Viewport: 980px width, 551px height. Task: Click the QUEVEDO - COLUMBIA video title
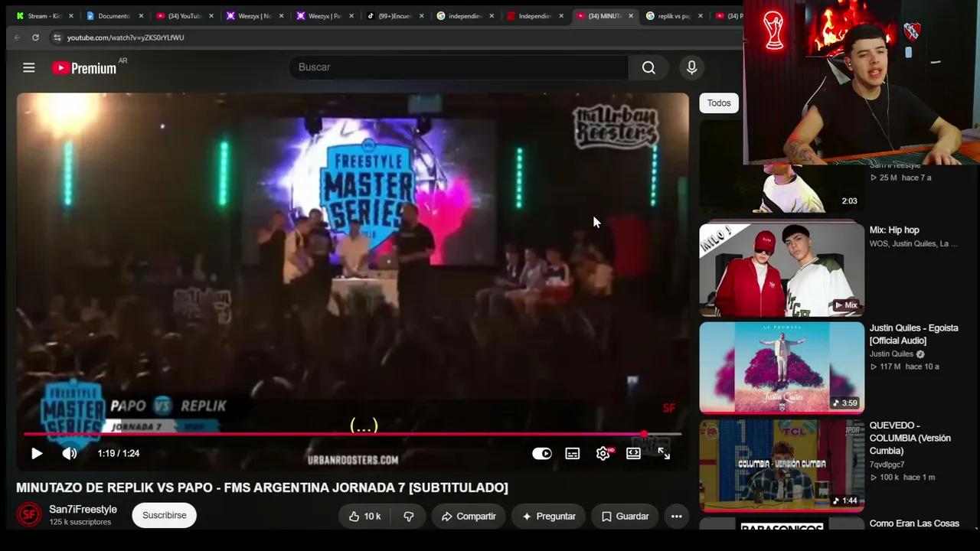tap(910, 439)
